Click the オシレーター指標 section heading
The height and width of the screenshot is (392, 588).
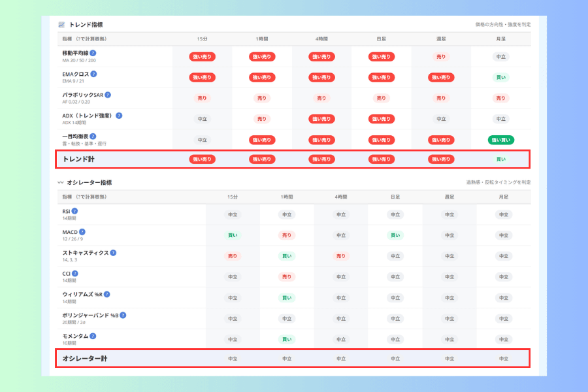[90, 183]
